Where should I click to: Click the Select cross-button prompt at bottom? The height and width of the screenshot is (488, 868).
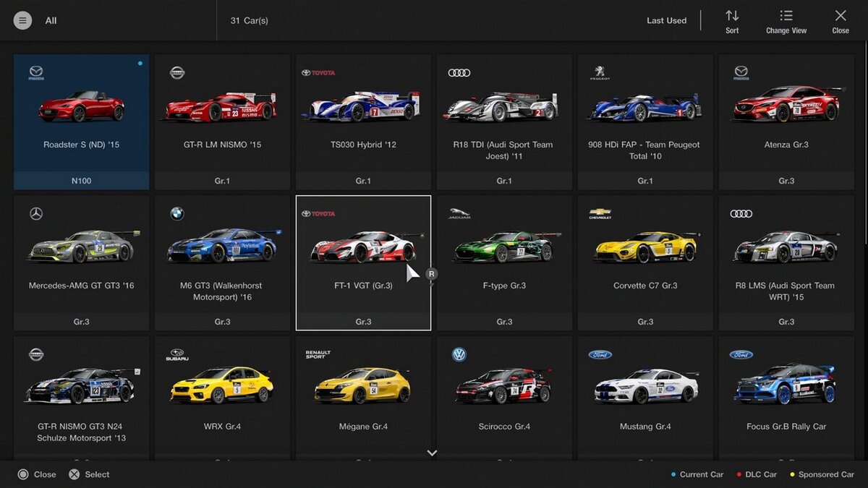pyautogui.click(x=89, y=474)
